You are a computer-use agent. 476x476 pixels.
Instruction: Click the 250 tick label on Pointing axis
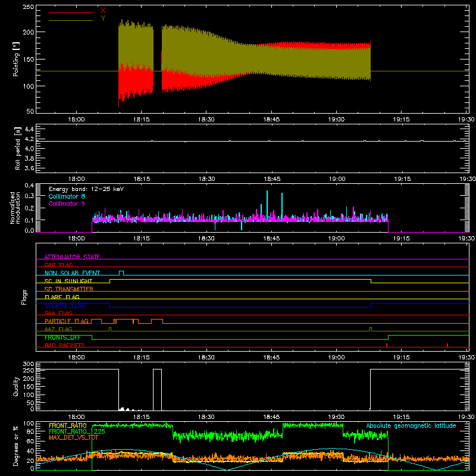pyautogui.click(x=29, y=7)
